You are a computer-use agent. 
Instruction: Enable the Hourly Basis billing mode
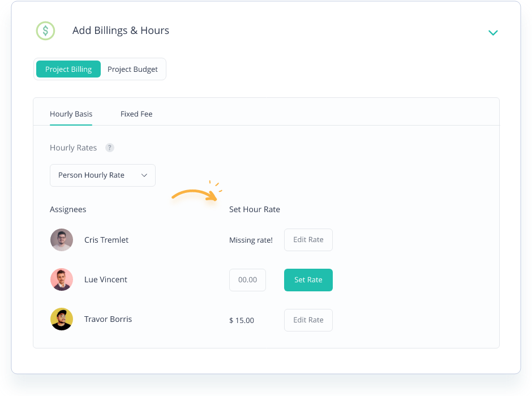tap(71, 114)
